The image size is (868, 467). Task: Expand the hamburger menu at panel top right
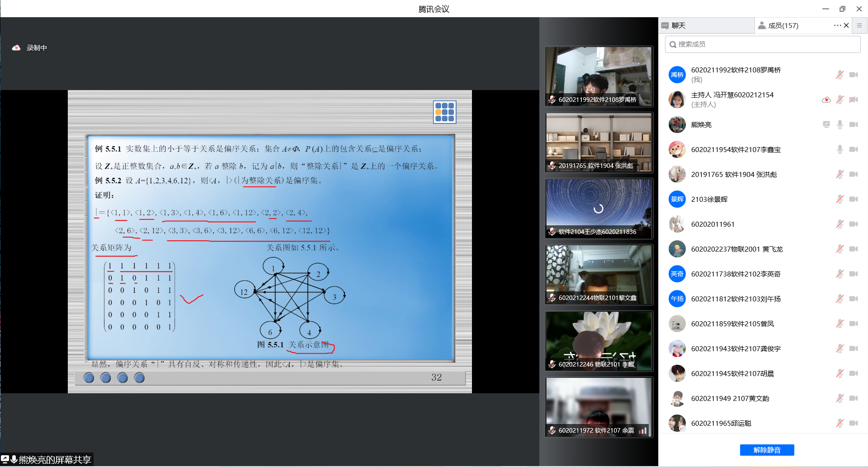pos(859,25)
